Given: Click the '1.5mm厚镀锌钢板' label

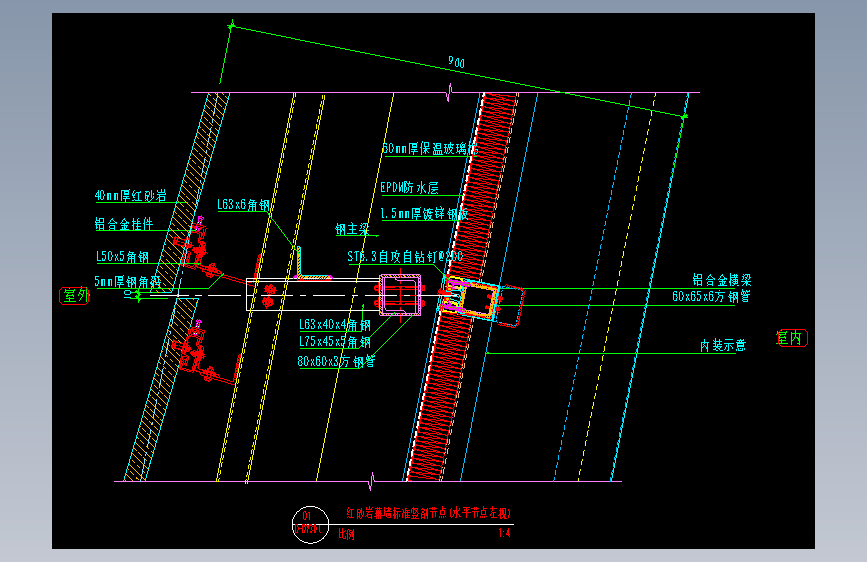Looking at the screenshot, I should point(424,214).
